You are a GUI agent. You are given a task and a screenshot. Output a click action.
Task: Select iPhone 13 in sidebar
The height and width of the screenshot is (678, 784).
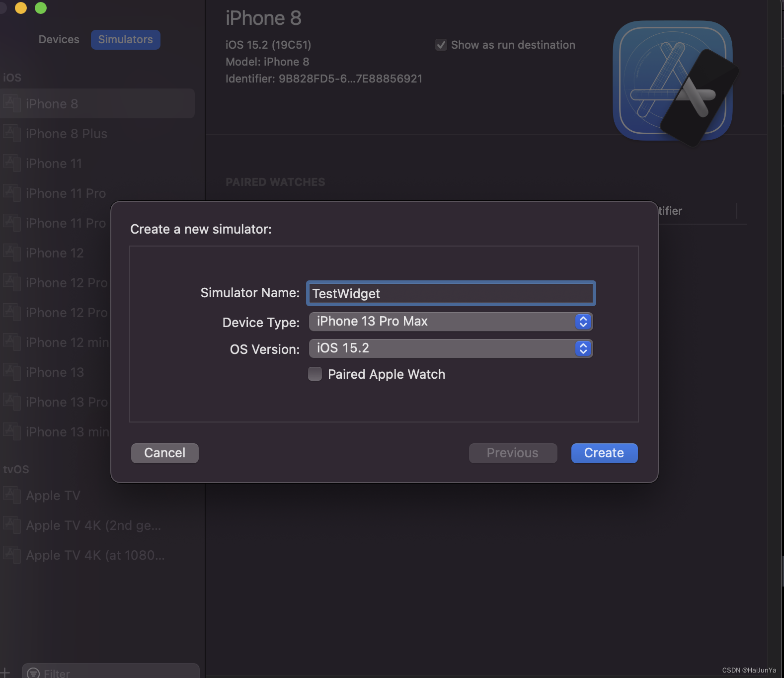(55, 372)
